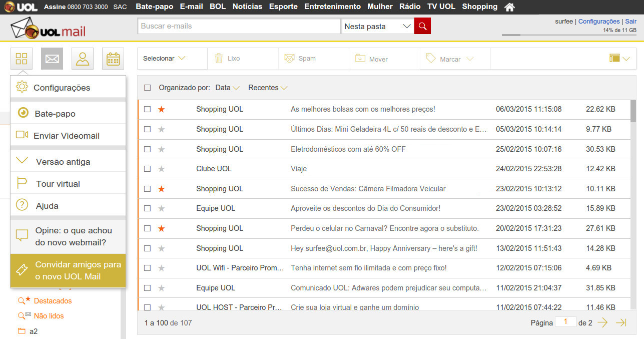Screen dimensions: 644x339
Task: Star the 'As melhores bolsas' email
Action: [161, 109]
